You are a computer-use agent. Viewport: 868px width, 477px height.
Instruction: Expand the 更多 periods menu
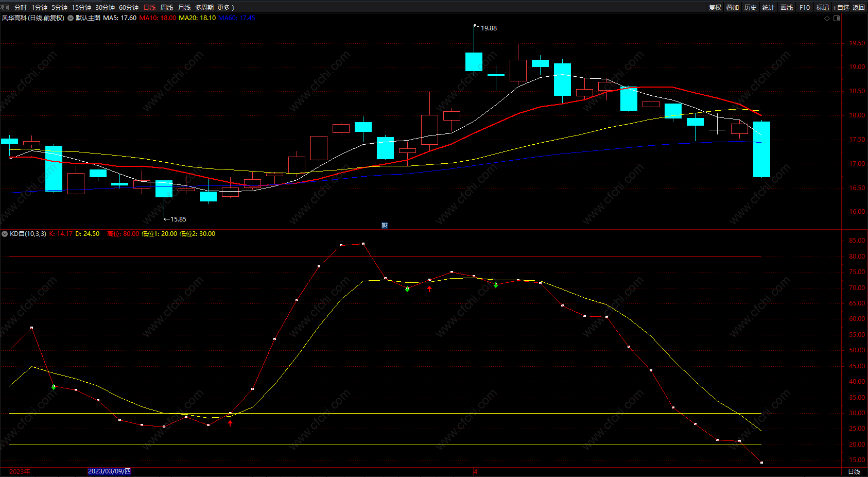click(226, 8)
